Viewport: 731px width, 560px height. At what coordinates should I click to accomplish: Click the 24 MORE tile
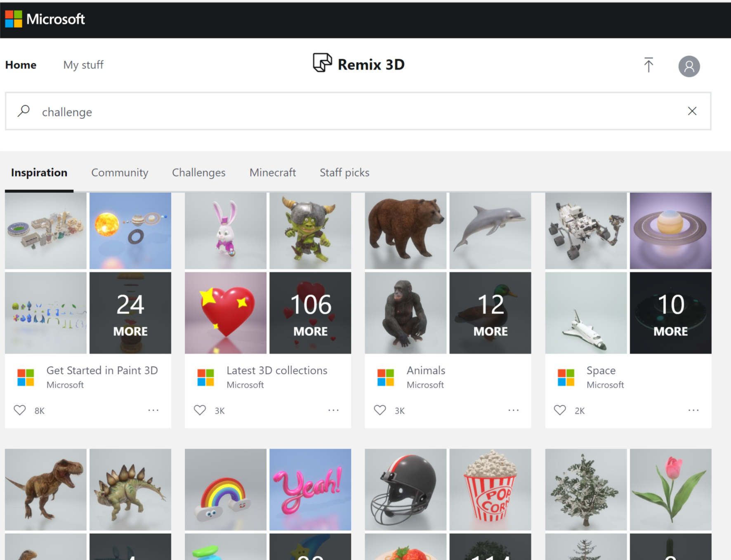tap(130, 313)
